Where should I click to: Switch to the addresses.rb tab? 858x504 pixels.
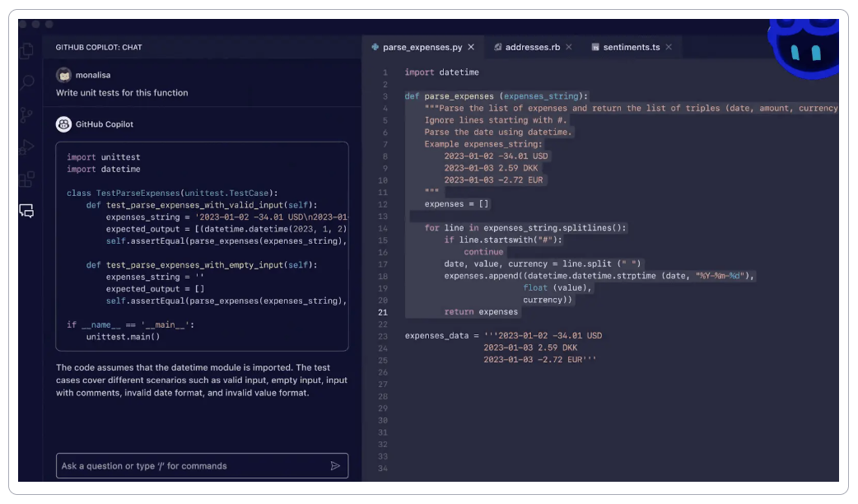point(531,47)
